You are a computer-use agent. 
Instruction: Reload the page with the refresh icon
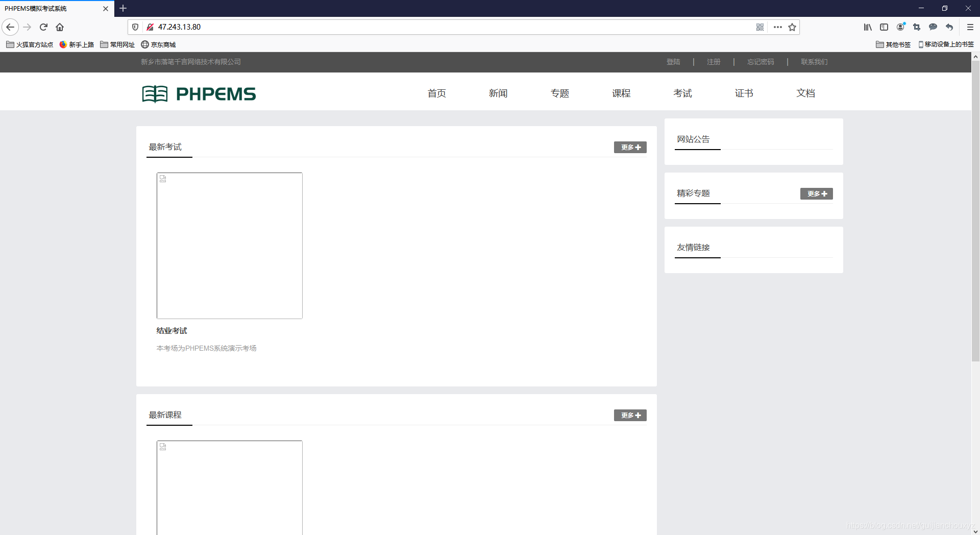(43, 27)
